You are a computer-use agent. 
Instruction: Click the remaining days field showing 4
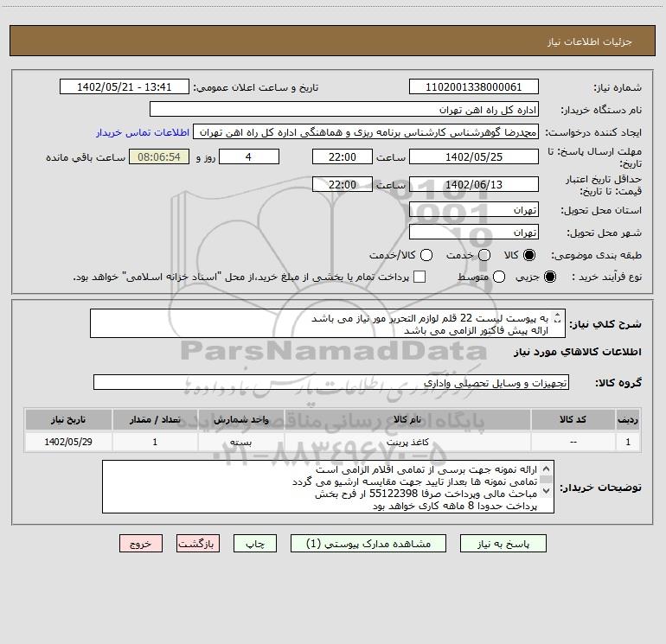[248, 157]
